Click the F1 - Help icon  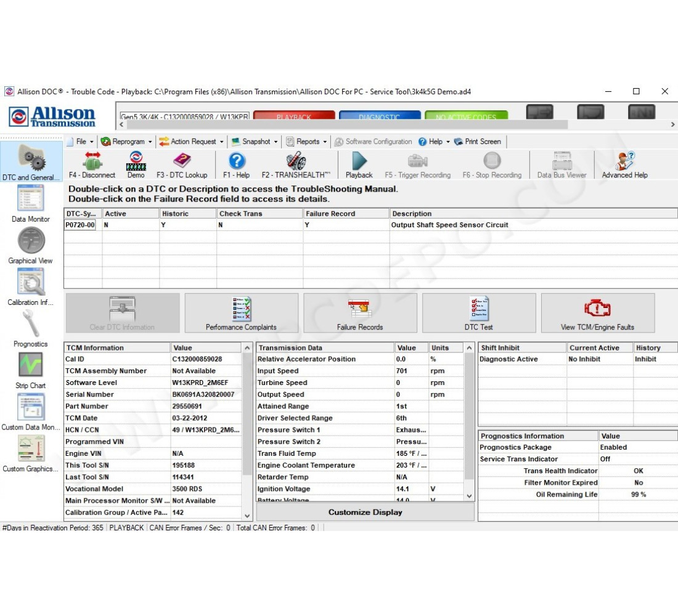(237, 165)
